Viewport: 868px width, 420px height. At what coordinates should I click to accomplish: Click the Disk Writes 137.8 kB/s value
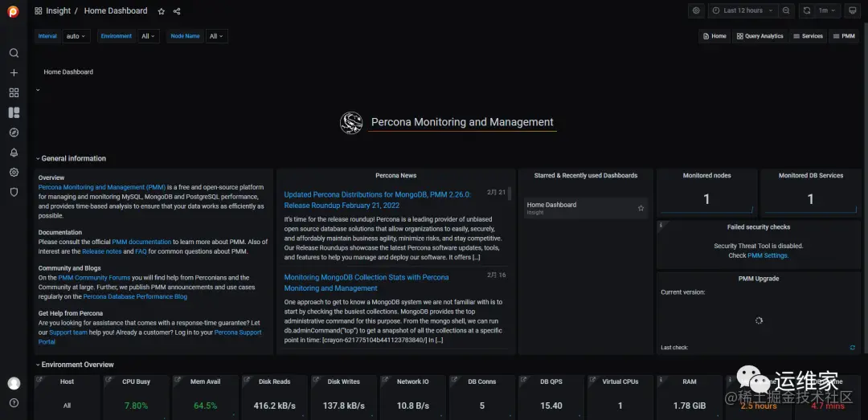(344, 406)
